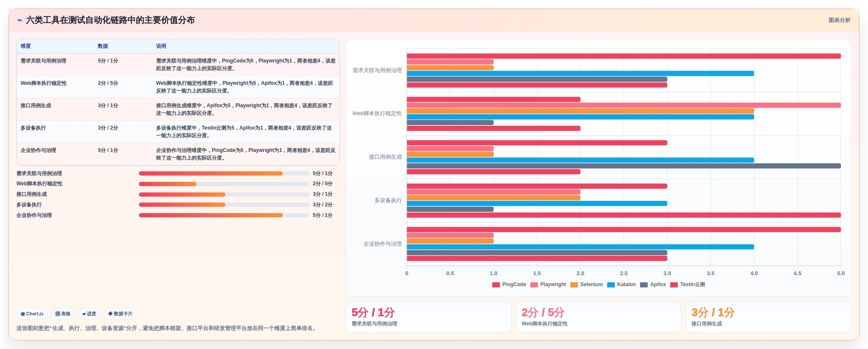Click the 需求关联与用例治理 progress bar

(224, 173)
